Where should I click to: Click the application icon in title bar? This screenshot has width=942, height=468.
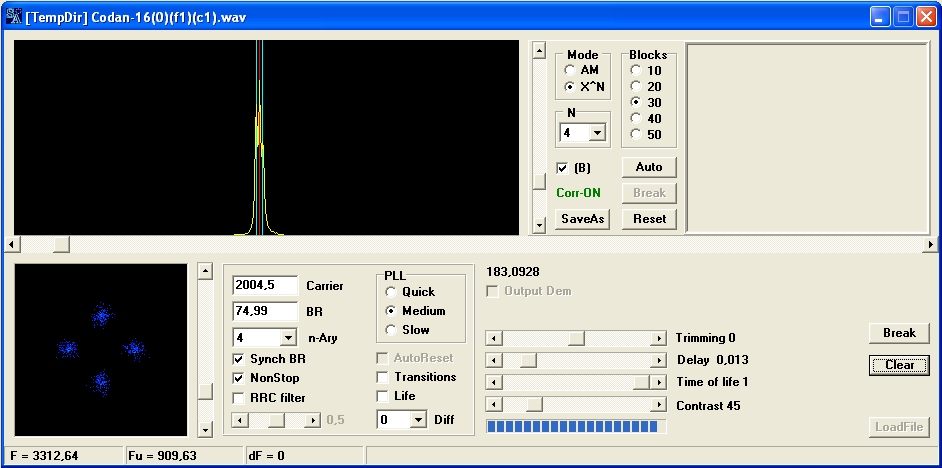pyautogui.click(x=14, y=17)
